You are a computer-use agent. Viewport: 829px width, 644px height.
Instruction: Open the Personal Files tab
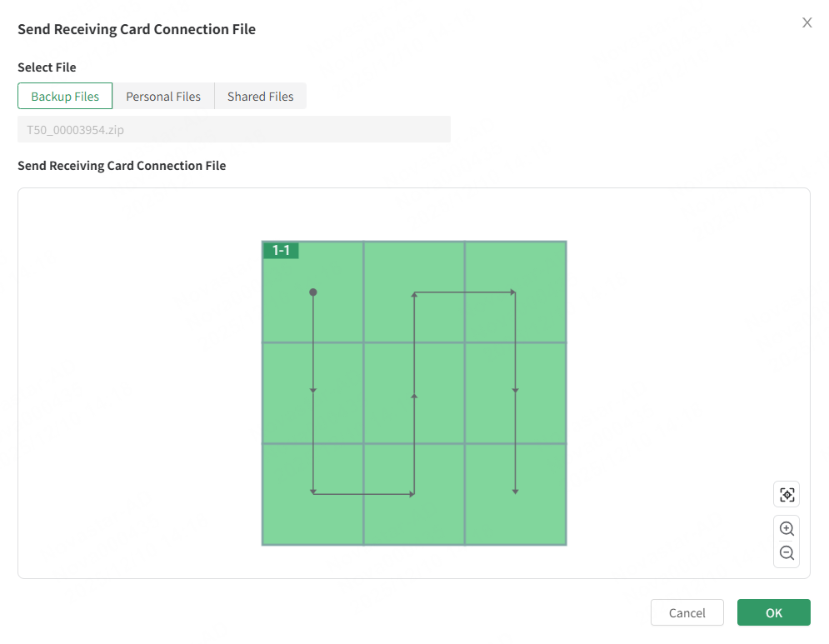pos(163,96)
